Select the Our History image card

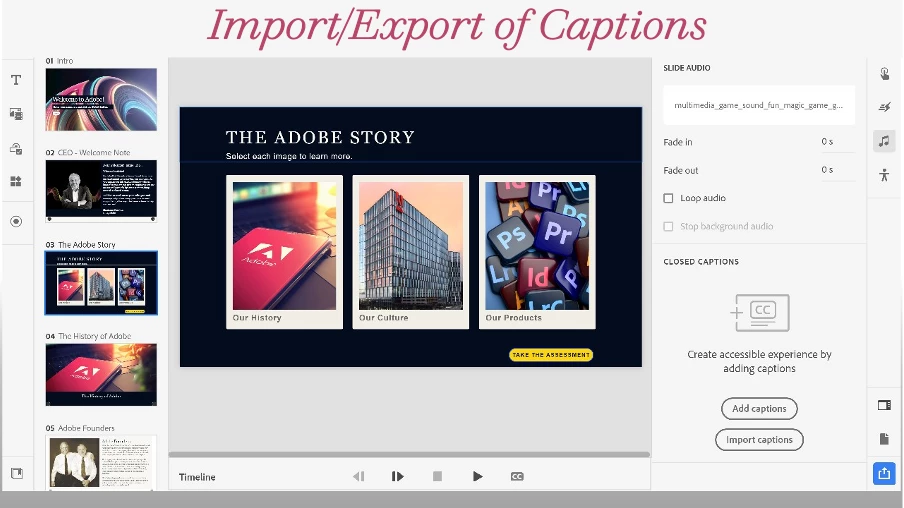click(284, 252)
